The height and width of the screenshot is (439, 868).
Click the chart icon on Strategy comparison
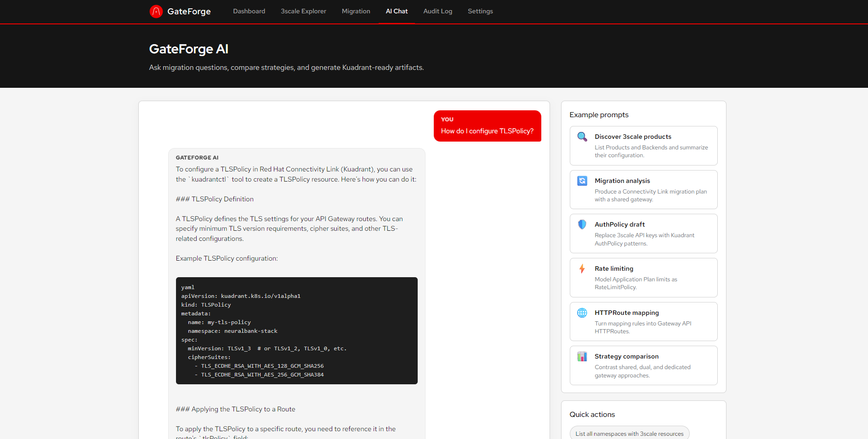[582, 356]
